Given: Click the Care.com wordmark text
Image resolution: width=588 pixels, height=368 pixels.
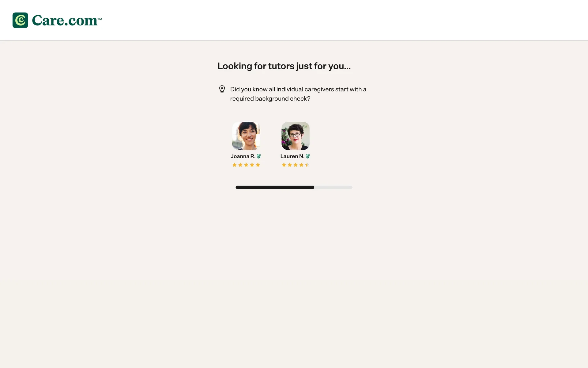Looking at the screenshot, I should 65,21.
